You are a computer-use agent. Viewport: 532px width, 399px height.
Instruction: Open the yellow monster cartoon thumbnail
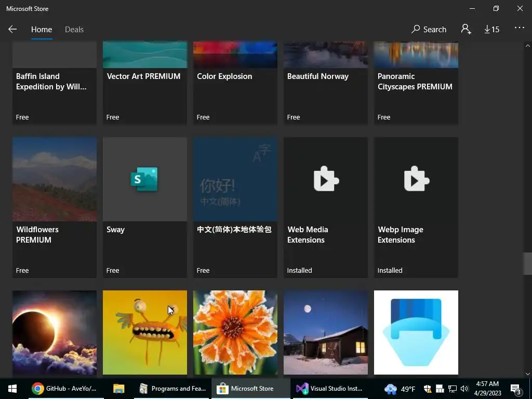[x=145, y=332]
